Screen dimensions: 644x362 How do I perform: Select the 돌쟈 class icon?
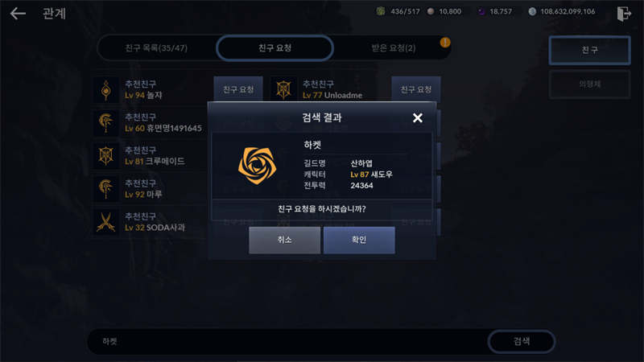pyautogui.click(x=106, y=89)
